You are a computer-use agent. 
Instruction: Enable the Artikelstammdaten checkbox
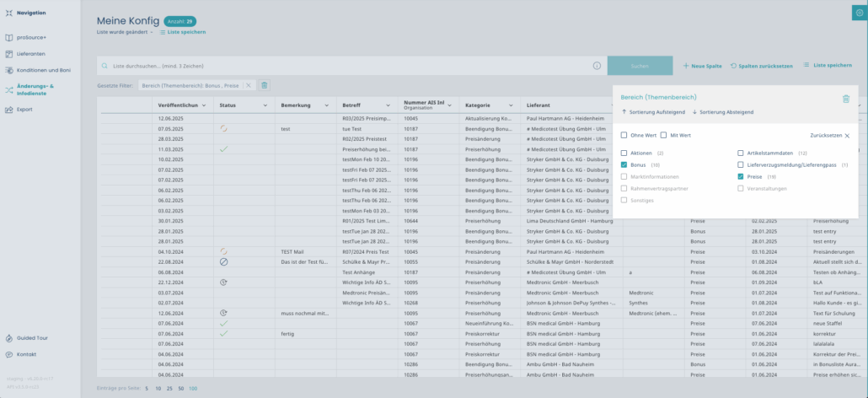(741, 153)
